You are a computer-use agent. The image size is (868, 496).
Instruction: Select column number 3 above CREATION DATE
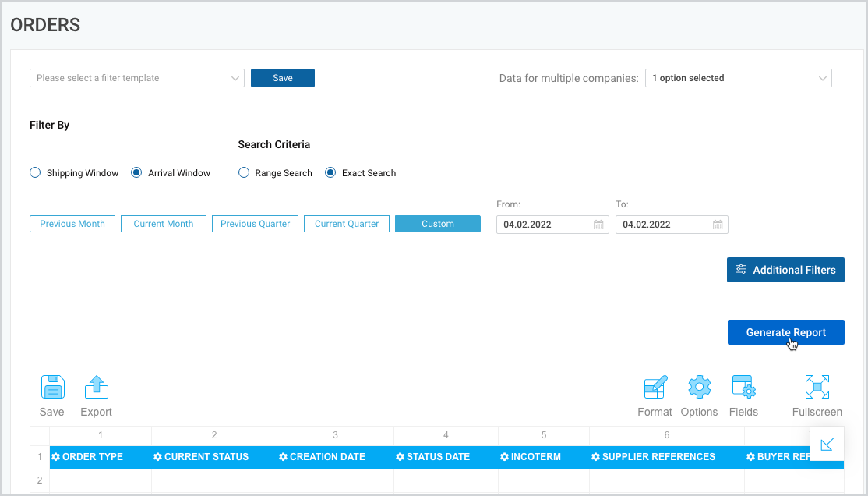point(336,436)
